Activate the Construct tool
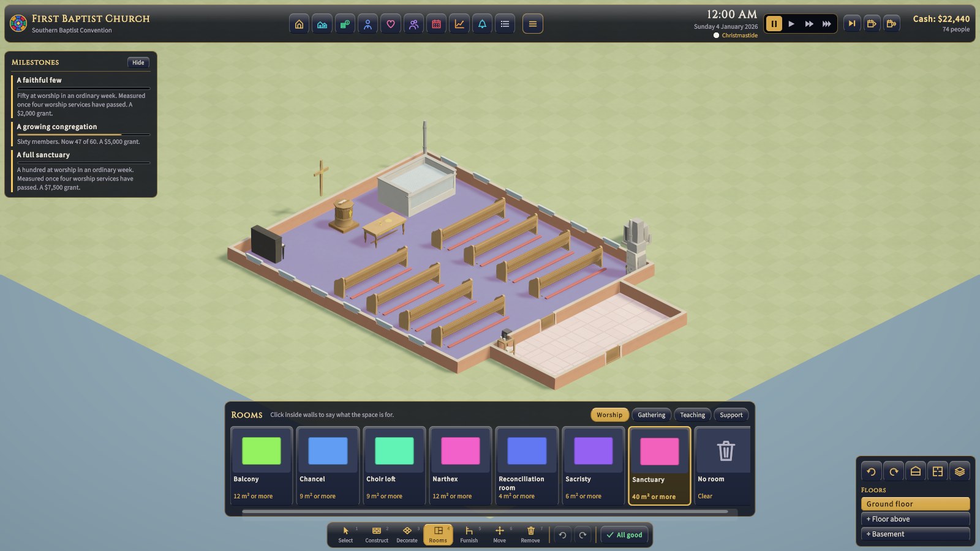 tap(377, 534)
